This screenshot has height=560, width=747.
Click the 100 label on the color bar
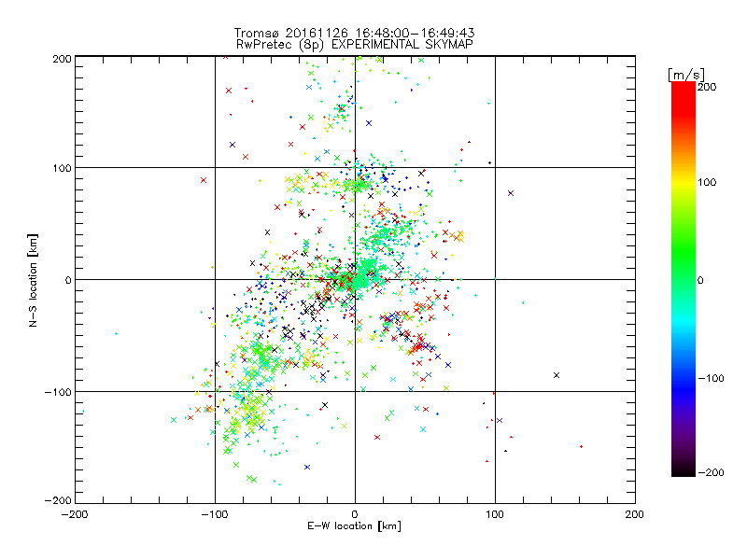708,182
